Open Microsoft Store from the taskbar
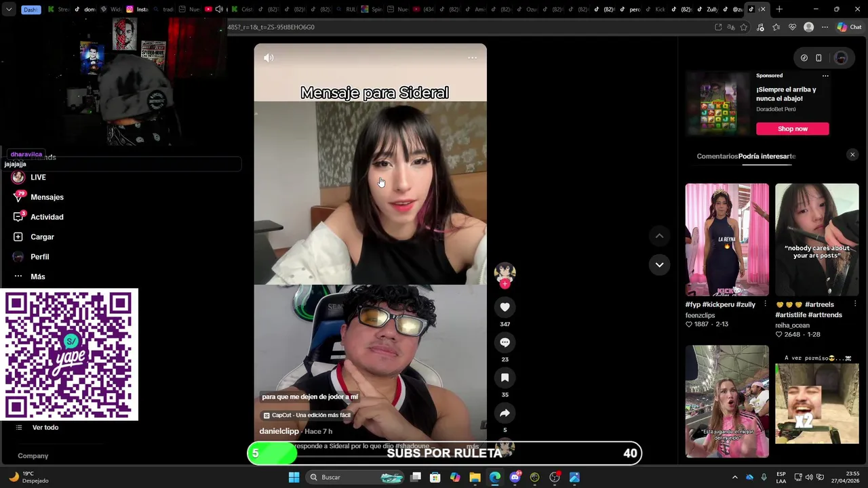This screenshot has width=868, height=488. (x=435, y=477)
